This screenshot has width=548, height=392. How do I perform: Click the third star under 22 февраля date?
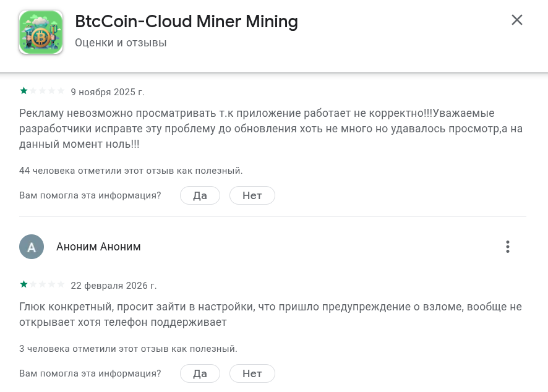click(x=42, y=284)
